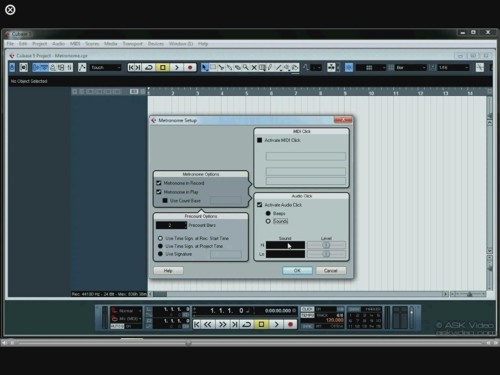Toggle the SYNC button on transport panel
The width and height of the screenshot is (500, 375).
pyautogui.click(x=307, y=326)
